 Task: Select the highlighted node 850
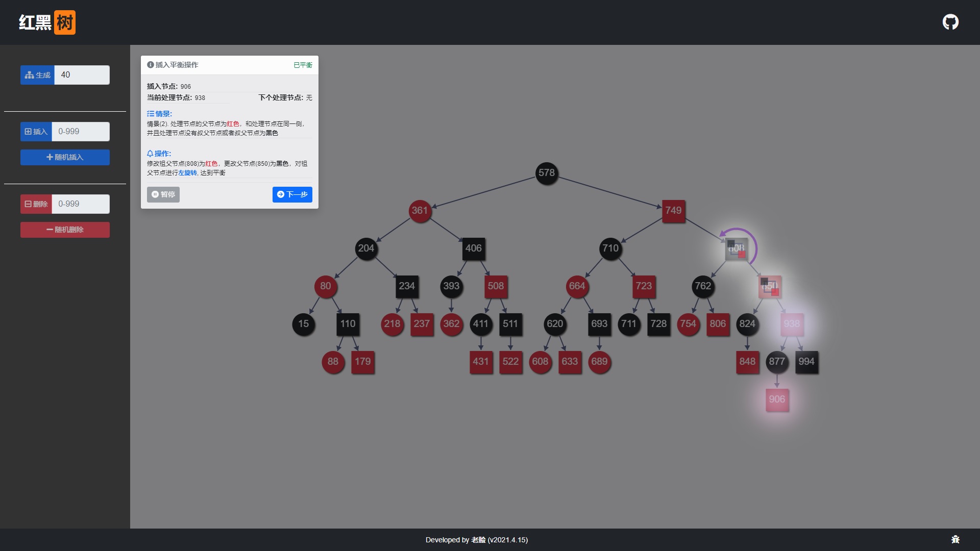click(x=770, y=286)
